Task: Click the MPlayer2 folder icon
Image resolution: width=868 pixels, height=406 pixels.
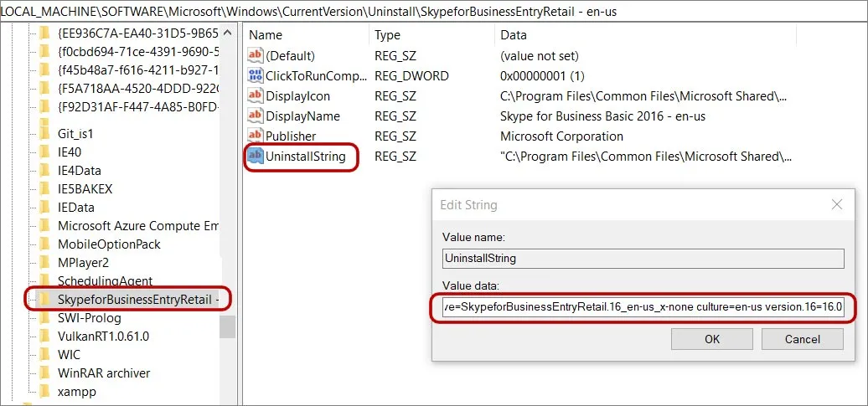Action: pyautogui.click(x=45, y=262)
